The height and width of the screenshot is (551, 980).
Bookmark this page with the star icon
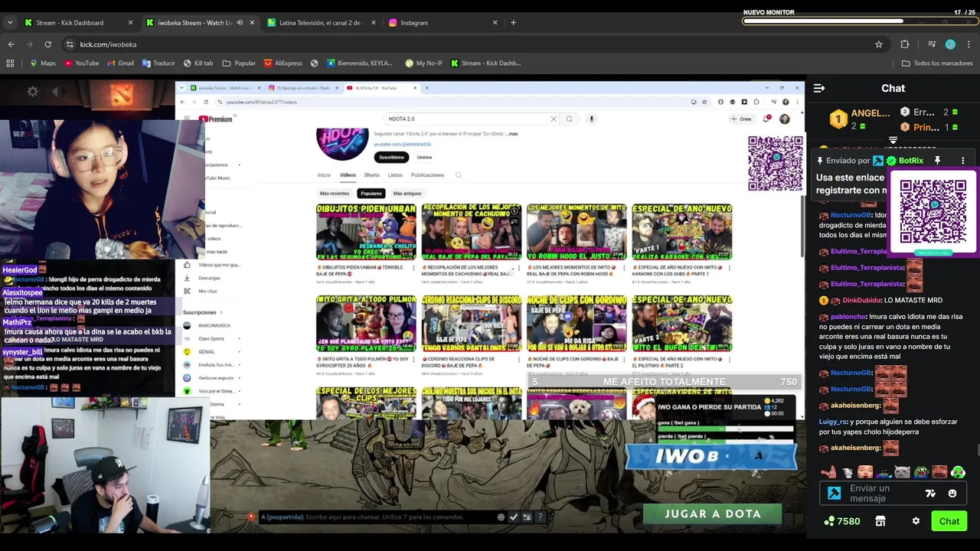pos(879,44)
